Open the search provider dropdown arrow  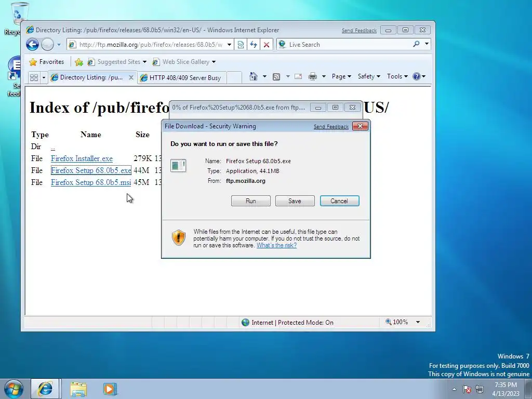click(x=427, y=44)
